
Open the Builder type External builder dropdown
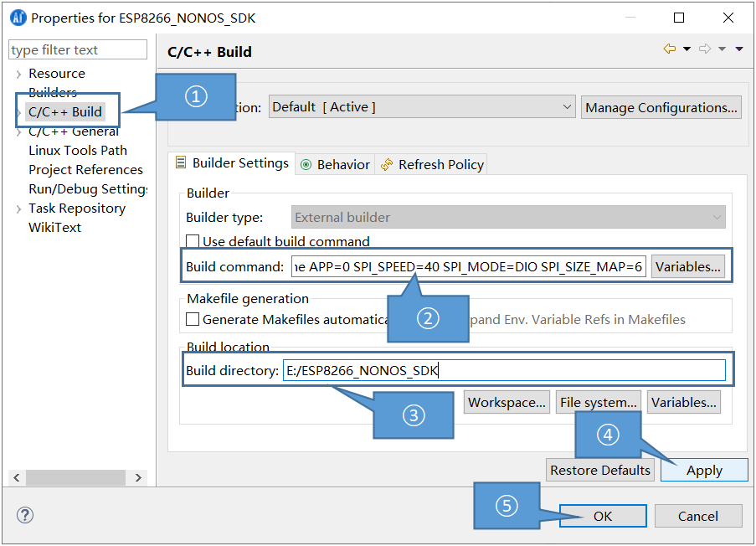[508, 217]
